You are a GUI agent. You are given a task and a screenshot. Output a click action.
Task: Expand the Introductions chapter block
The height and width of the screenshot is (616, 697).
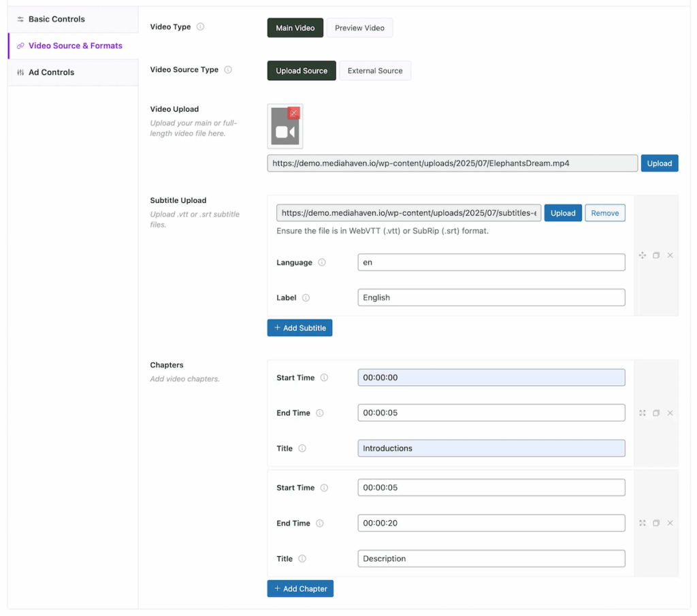tap(642, 412)
